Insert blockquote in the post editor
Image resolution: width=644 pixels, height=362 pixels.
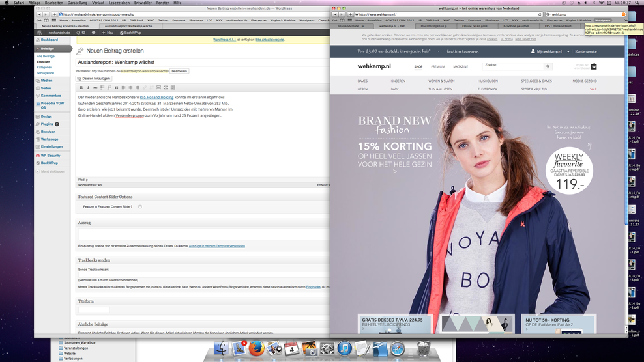tap(116, 87)
